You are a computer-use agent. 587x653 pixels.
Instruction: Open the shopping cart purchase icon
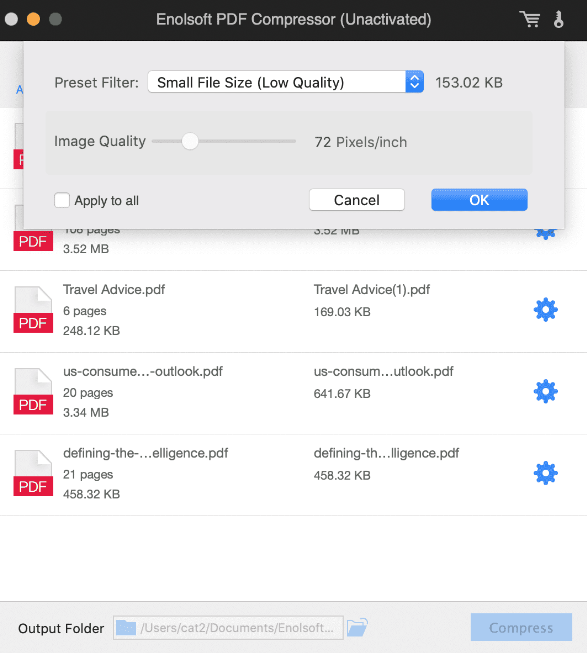click(x=530, y=19)
